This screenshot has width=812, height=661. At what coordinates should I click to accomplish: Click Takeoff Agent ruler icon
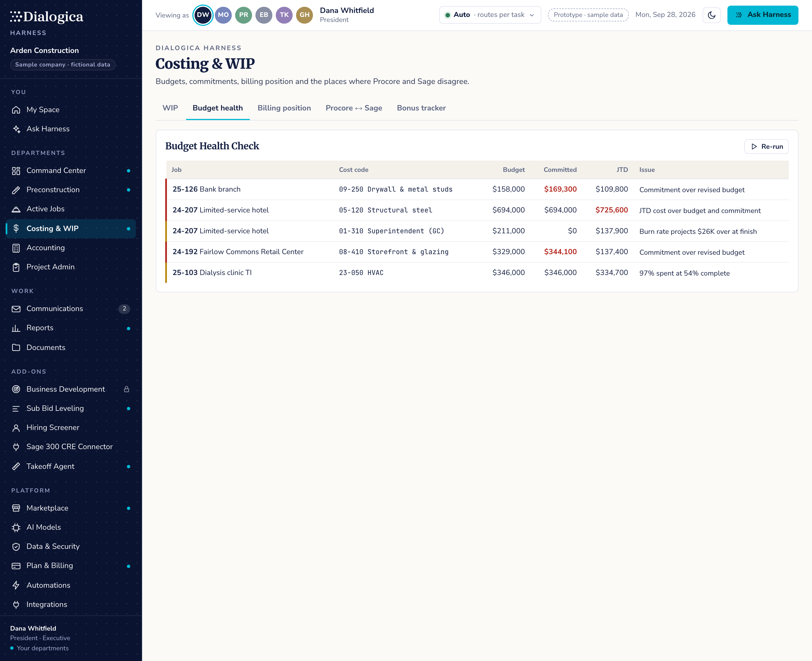(x=16, y=466)
